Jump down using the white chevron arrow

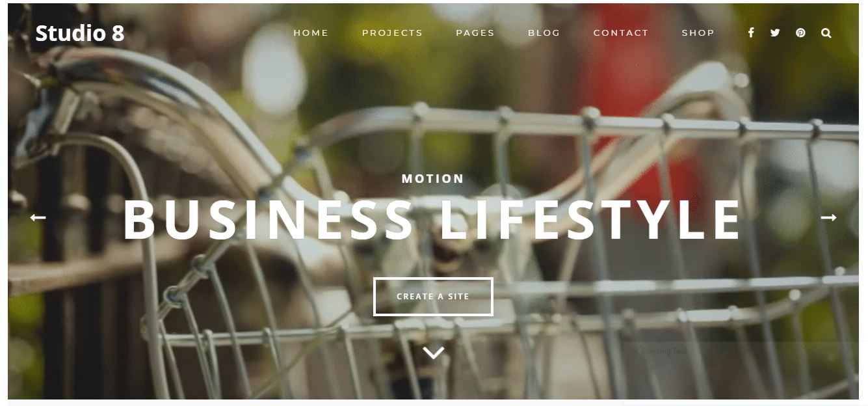click(434, 353)
